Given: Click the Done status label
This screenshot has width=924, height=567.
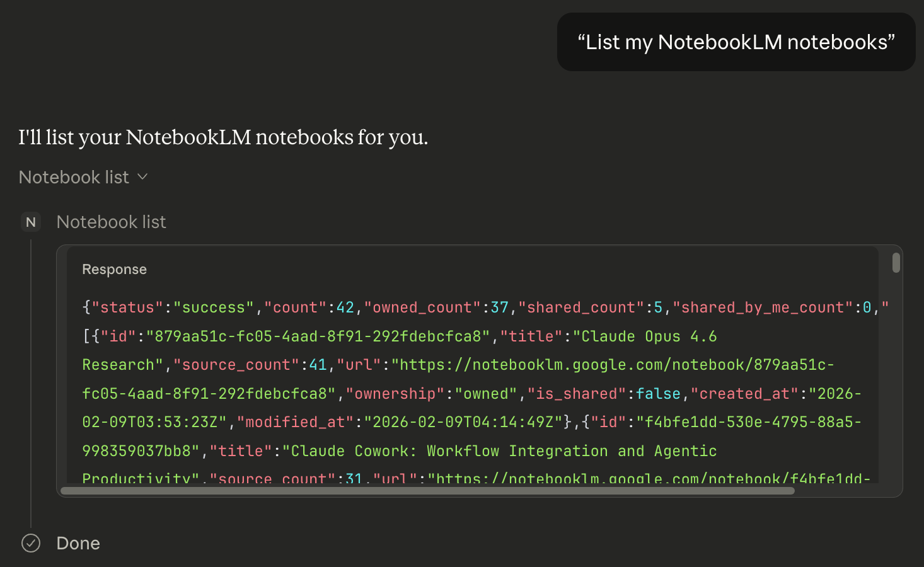Looking at the screenshot, I should (x=78, y=543).
